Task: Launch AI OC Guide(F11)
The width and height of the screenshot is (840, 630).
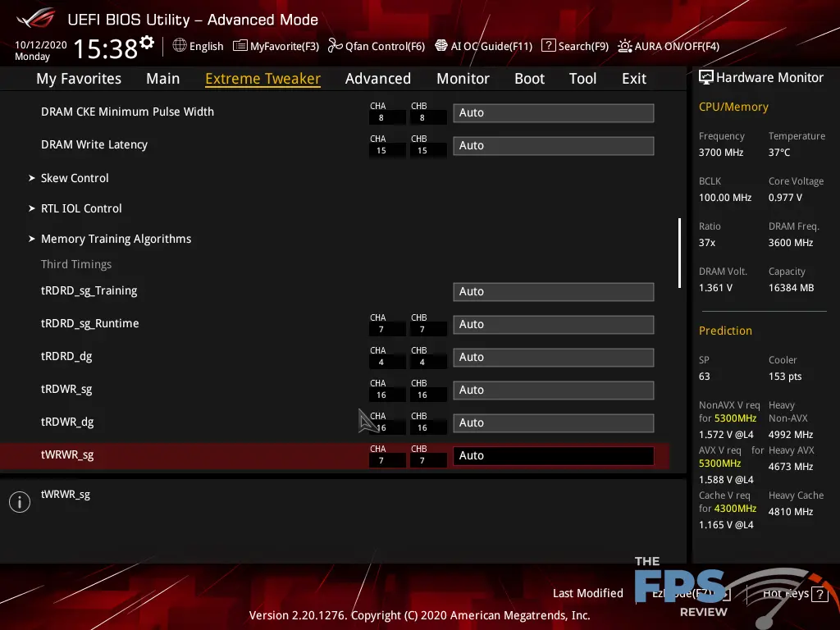Action: 492,46
